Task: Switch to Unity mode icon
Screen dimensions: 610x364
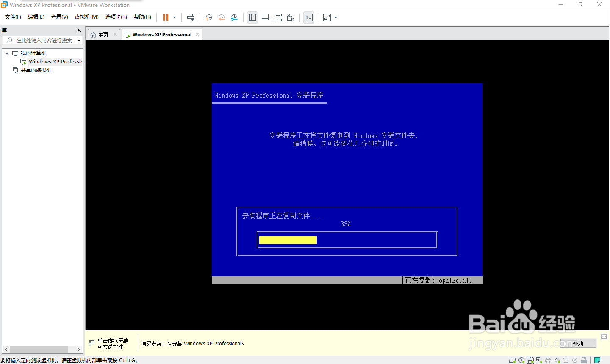Action: coord(291,17)
